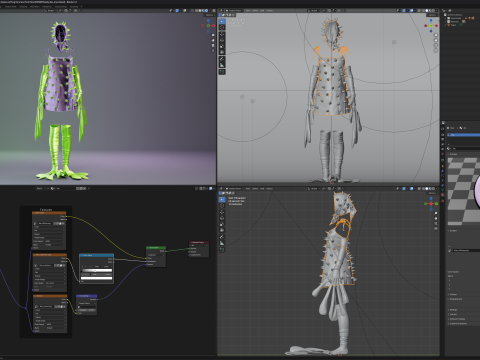Select the Annotate tool in front-view viewport
Viewport: 480px width, 360px height.
coord(222,59)
